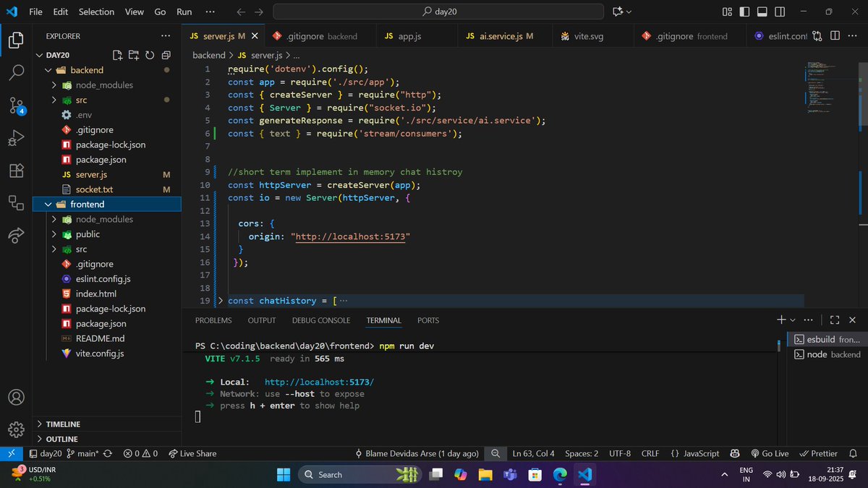The width and height of the screenshot is (868, 488).
Task: Expand backend node_modules folder
Action: [x=54, y=85]
